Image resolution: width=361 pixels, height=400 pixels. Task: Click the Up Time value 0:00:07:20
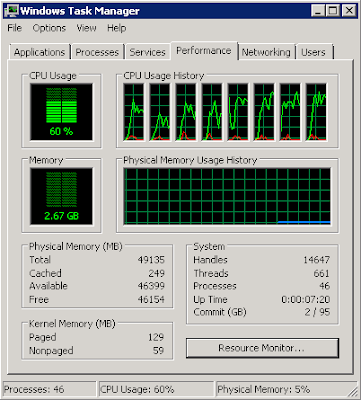click(306, 299)
